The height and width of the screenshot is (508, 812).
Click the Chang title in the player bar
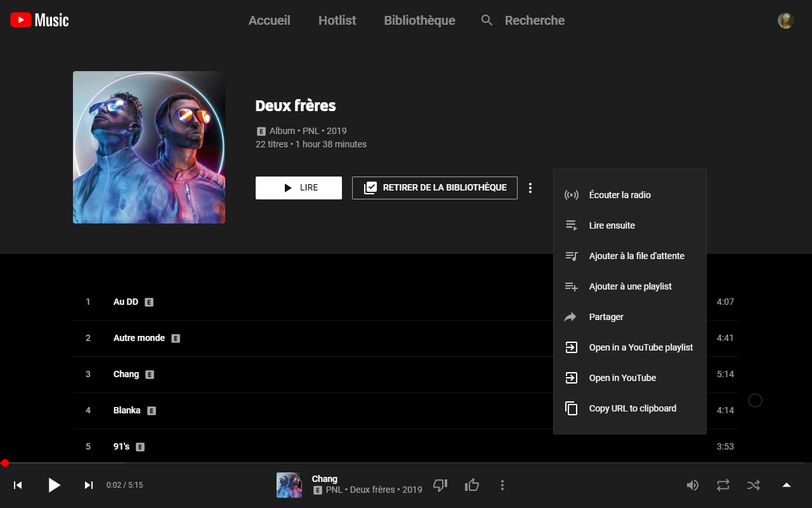[x=325, y=479]
